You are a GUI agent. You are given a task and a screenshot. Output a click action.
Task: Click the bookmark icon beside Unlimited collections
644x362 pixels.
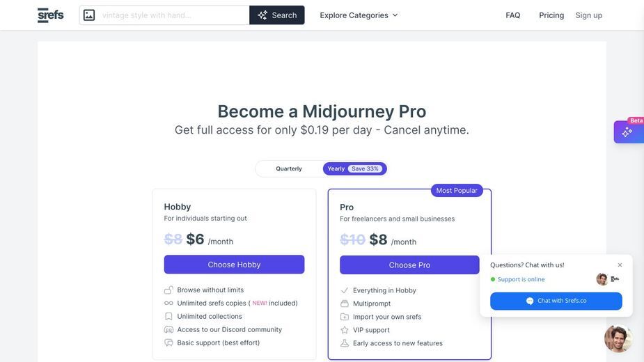coord(168,316)
